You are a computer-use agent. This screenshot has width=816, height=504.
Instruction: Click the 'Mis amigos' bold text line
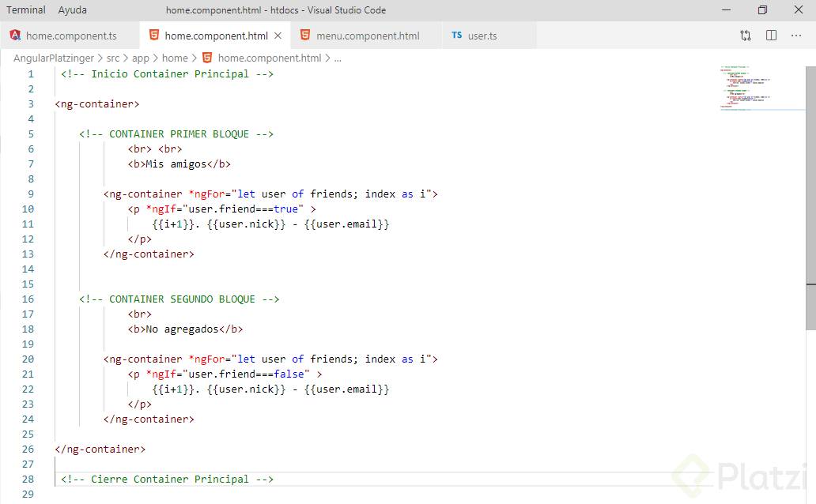179,164
